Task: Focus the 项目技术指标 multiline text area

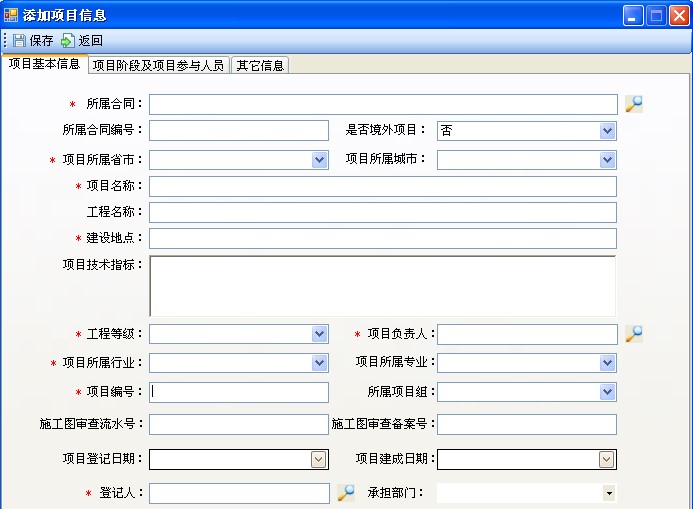Action: (x=382, y=286)
